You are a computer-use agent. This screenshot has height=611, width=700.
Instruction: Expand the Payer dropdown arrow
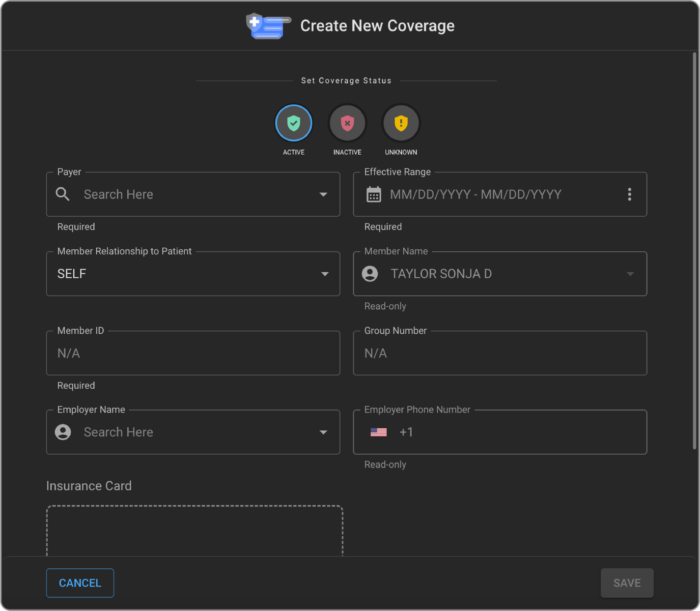click(x=323, y=194)
